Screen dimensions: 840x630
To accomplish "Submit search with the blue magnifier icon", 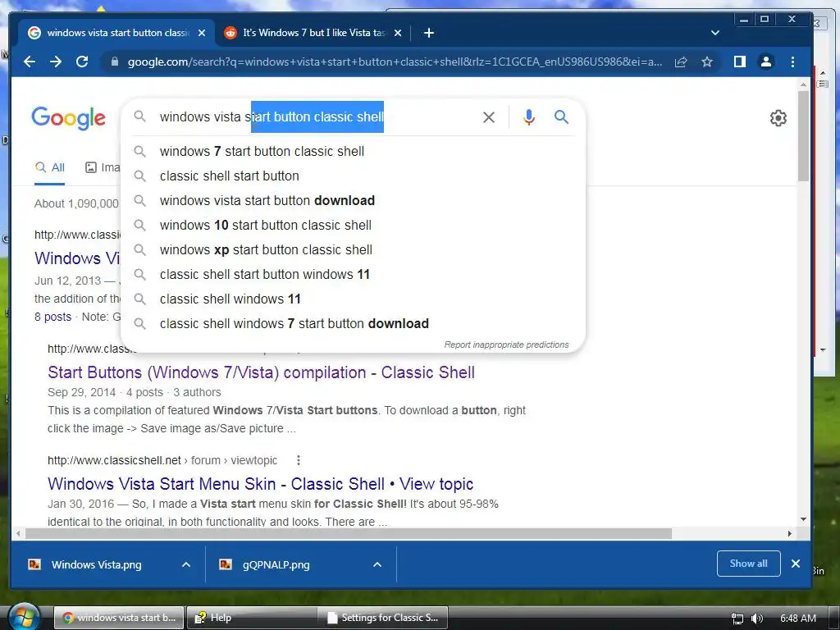I will coord(561,116).
